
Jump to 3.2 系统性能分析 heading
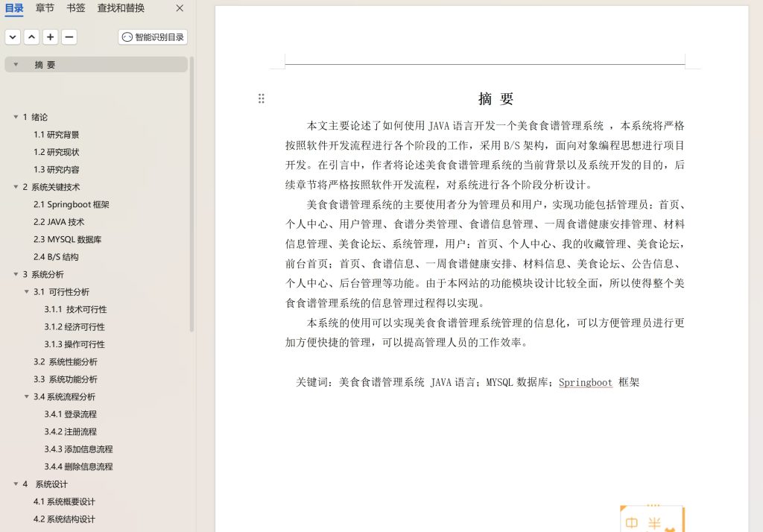pos(66,362)
